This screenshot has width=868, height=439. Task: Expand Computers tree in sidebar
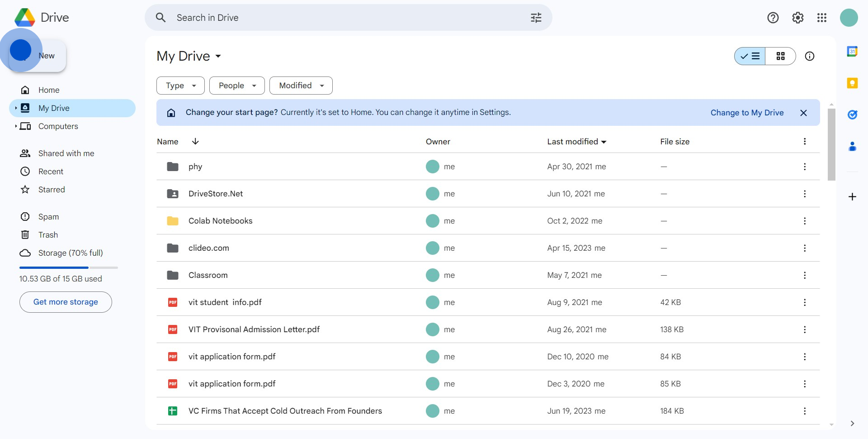[16, 126]
